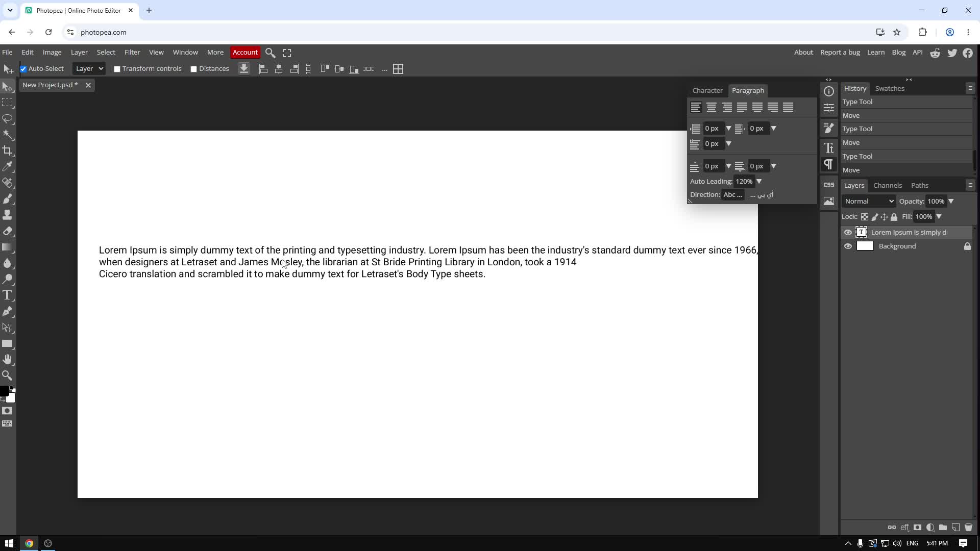Screen dimensions: 980x551
Task: Select the Eraser tool
Action: coord(7,231)
